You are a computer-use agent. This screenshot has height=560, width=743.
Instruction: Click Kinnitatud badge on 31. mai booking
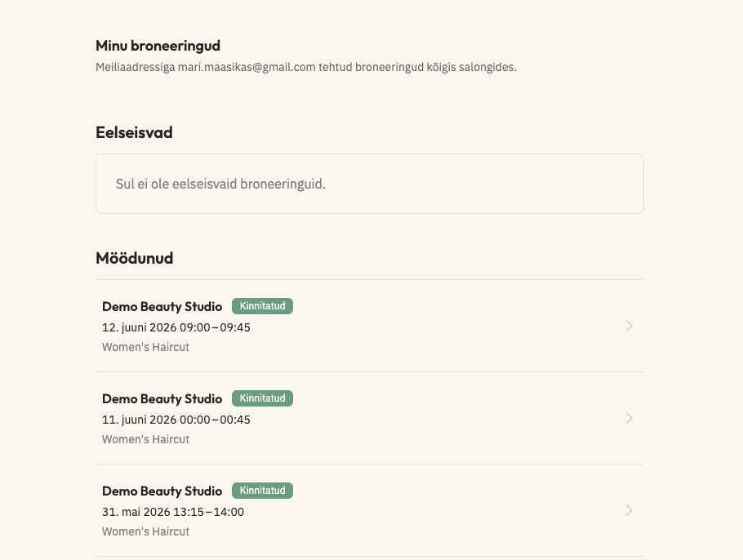(x=263, y=491)
